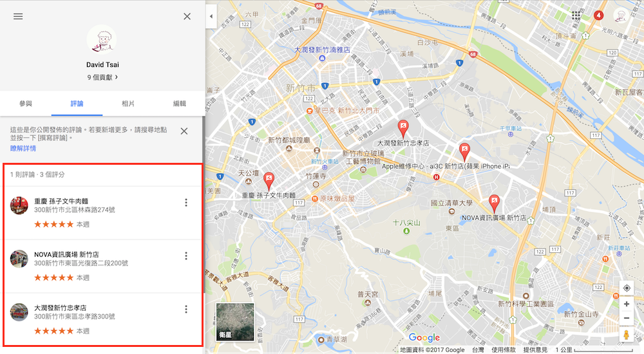The width and height of the screenshot is (644, 354).
Task: Click the 大潤發新竹湳雅店 store marker
Action: 323,59
